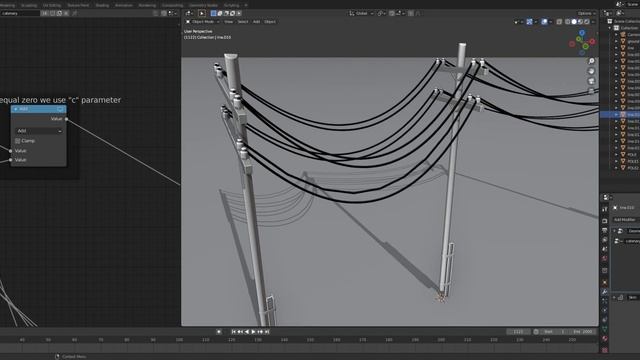Screen dimensions: 640x360
Task: Open the Scene properties tab
Action: coord(605,249)
